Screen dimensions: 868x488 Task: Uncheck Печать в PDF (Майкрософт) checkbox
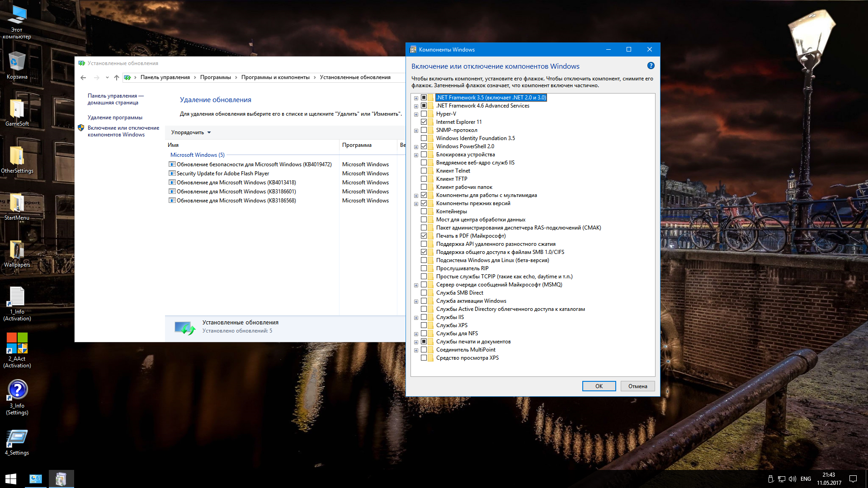tap(424, 236)
